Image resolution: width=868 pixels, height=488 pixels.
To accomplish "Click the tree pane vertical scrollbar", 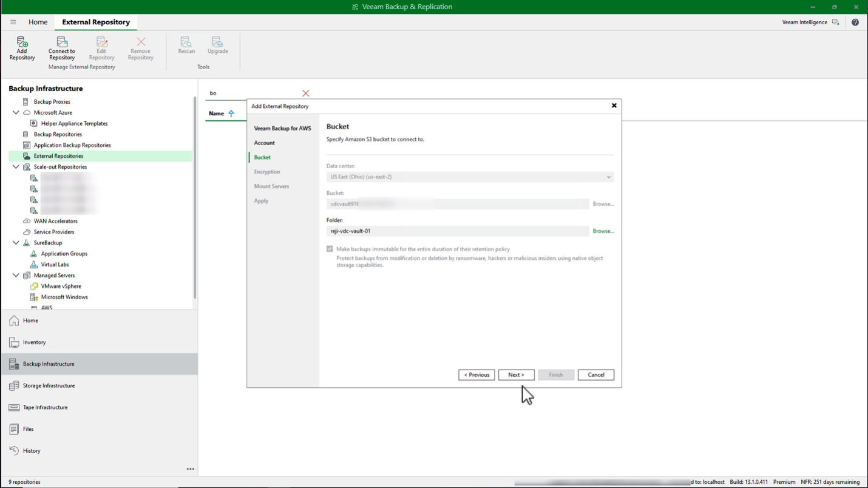I will (195, 197).
